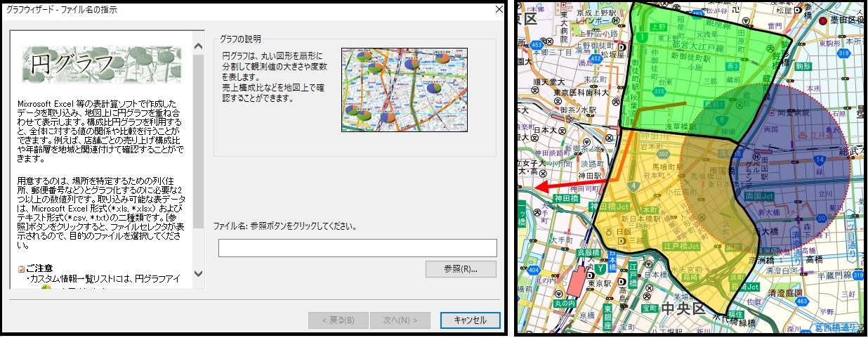Click the 宝町 green sign

650,308
